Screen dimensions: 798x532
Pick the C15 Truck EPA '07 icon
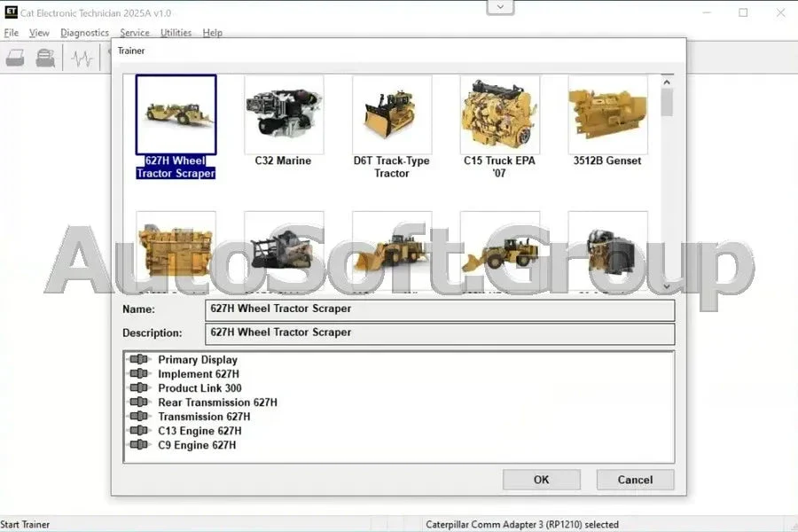coord(499,114)
